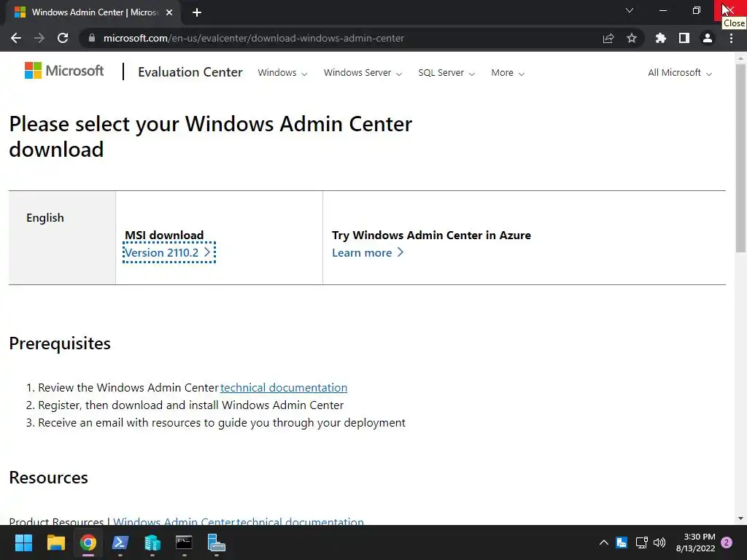Click the Microsoft logo
This screenshot has width=747, height=560.
[64, 71]
